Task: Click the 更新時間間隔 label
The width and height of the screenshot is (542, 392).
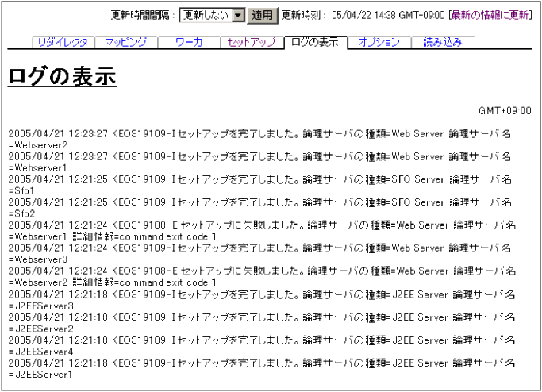Action: coord(142,15)
